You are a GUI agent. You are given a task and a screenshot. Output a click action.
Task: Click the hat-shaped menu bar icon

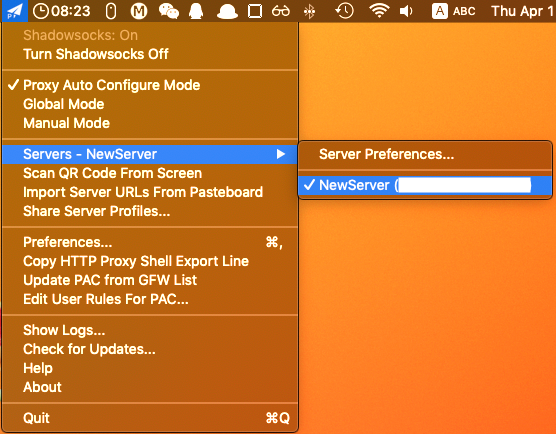(x=227, y=11)
